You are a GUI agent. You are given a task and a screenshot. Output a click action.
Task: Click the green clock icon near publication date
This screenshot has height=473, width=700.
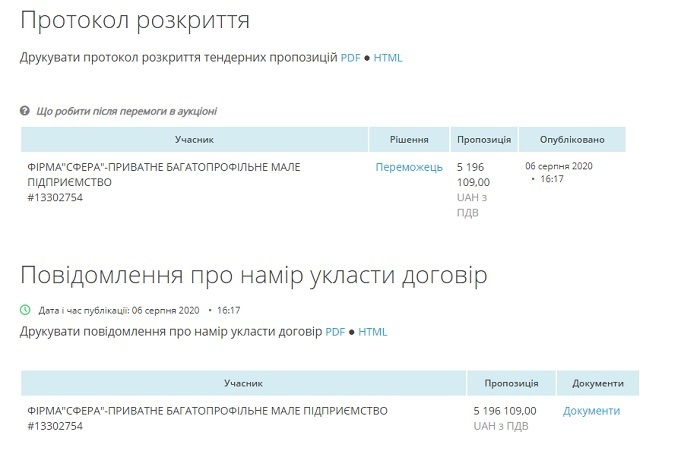tap(25, 310)
